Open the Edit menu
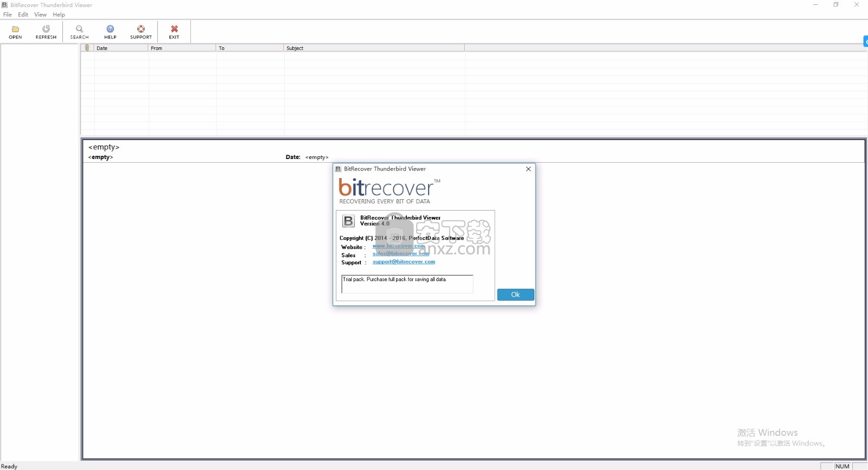This screenshot has width=868, height=470. [23, 15]
